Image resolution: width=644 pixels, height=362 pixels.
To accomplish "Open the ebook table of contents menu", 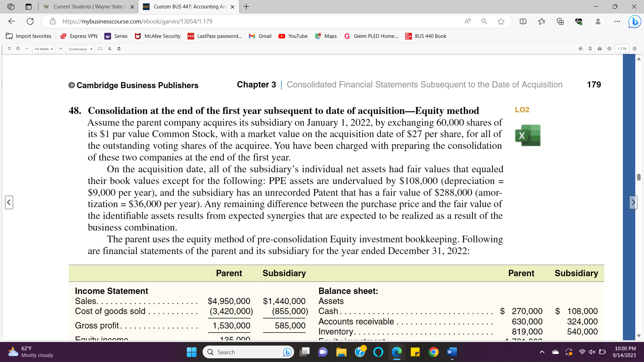I will pyautogui.click(x=9, y=49).
